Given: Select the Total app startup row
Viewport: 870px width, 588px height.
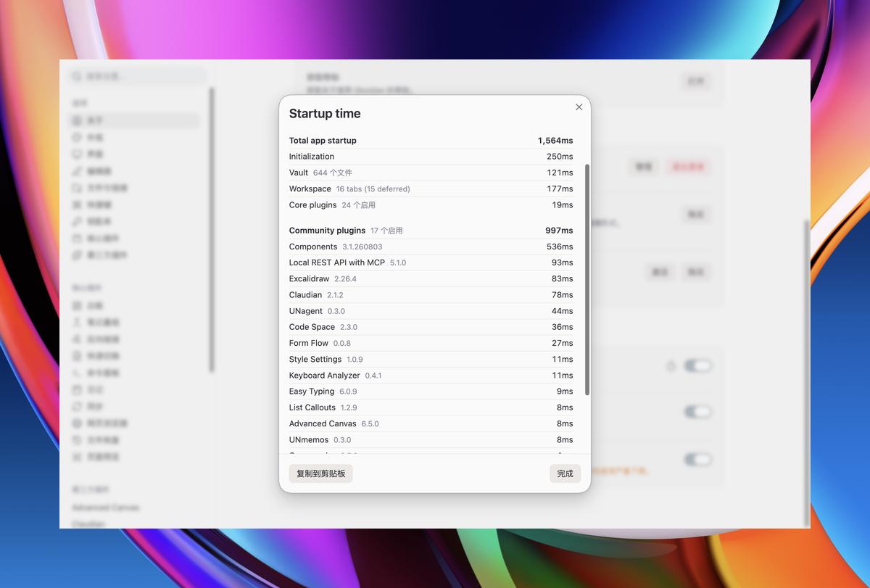Looking at the screenshot, I should [x=431, y=141].
